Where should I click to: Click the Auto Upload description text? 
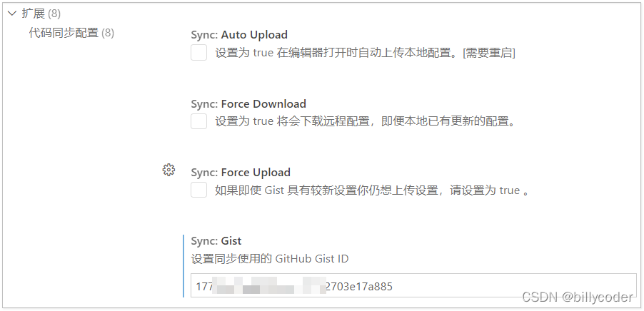pos(337,53)
